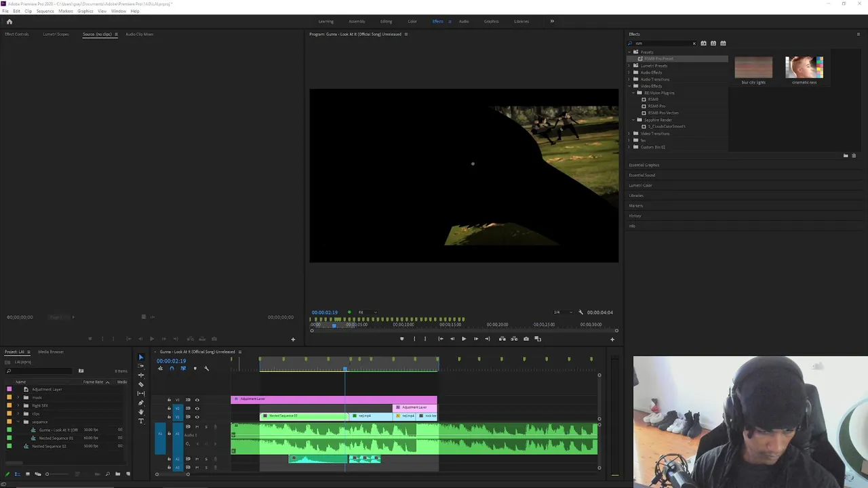
Task: Collapse the Video Effects folder
Action: point(630,86)
